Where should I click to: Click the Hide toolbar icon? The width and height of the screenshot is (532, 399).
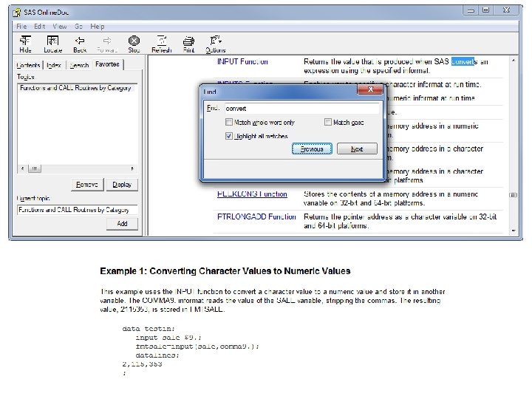[25, 44]
